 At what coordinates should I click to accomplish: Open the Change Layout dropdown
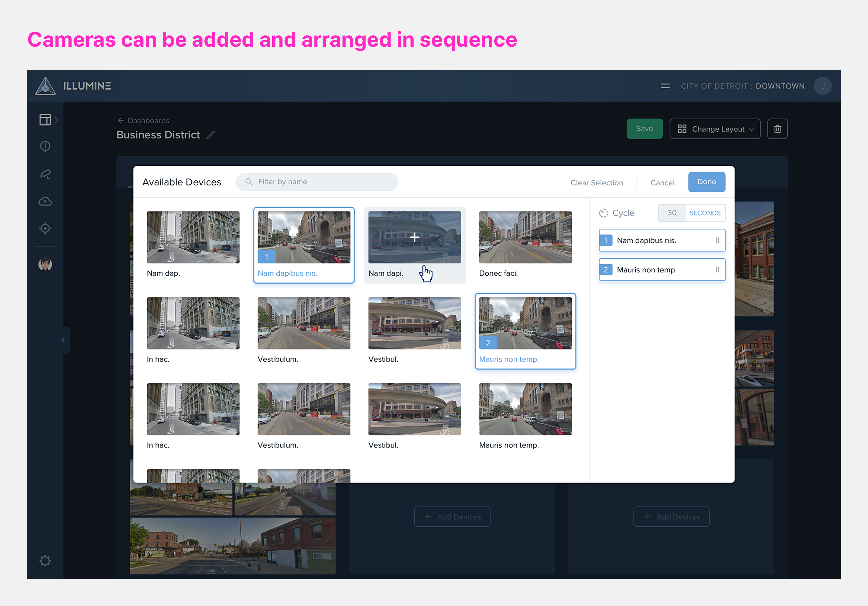(x=715, y=129)
